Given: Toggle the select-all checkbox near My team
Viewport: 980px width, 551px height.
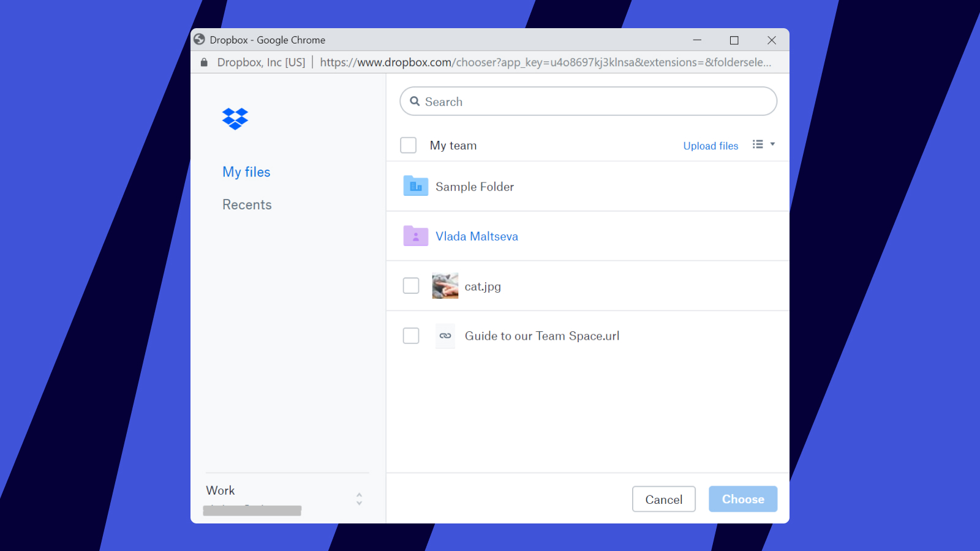Looking at the screenshot, I should pyautogui.click(x=408, y=145).
